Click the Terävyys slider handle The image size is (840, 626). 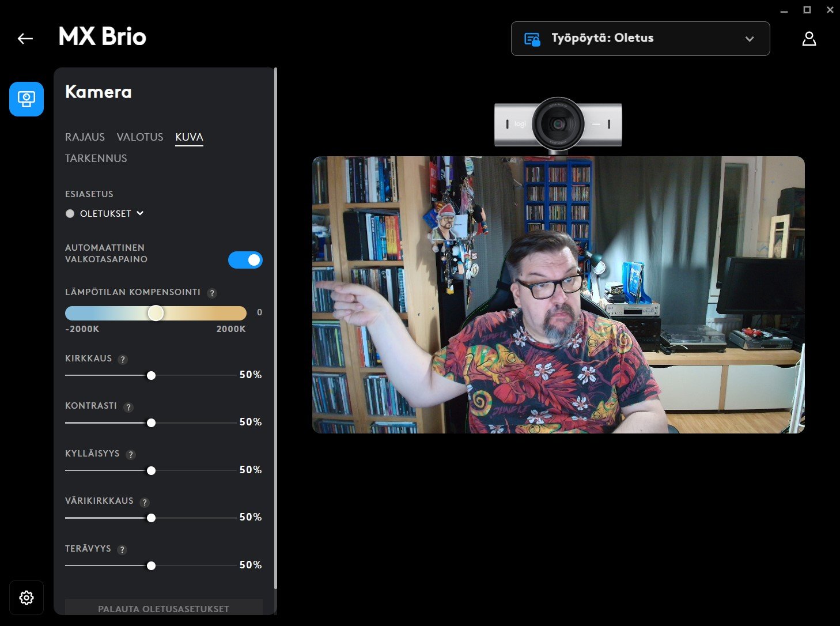pyautogui.click(x=151, y=566)
